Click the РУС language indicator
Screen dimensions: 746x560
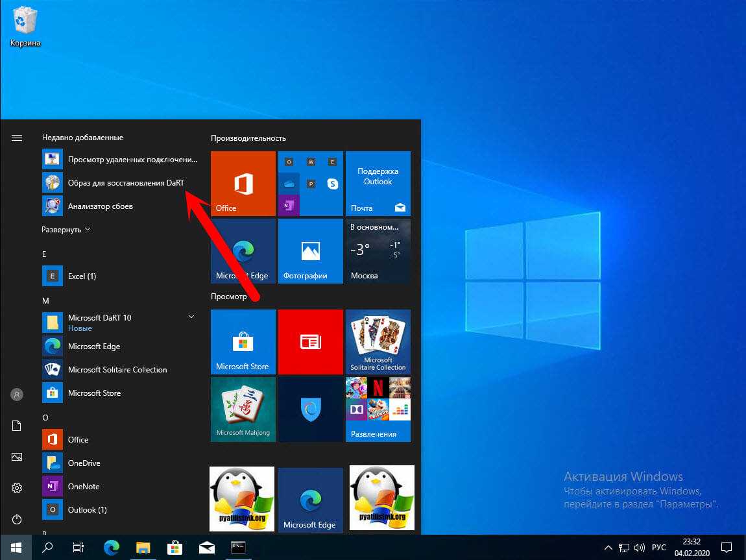coord(659,547)
